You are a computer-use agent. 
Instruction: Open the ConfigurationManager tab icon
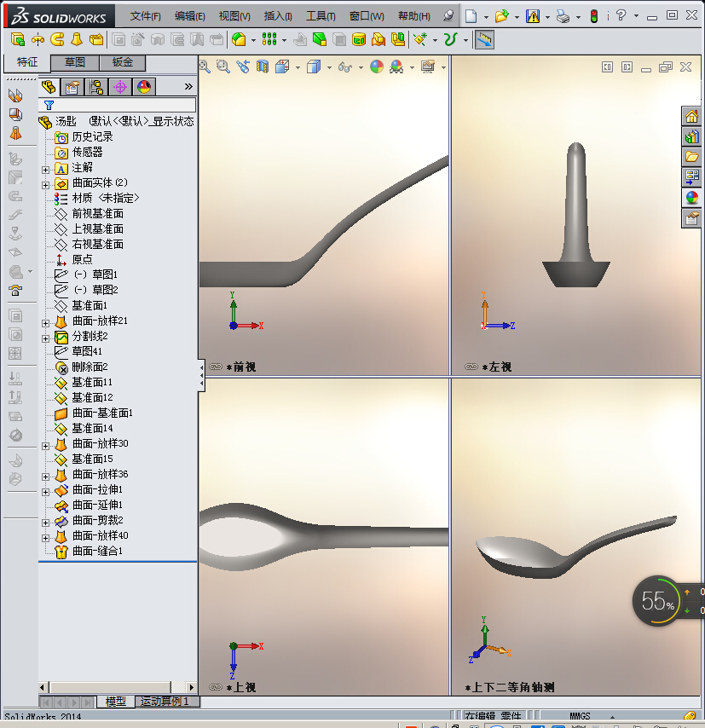point(96,87)
